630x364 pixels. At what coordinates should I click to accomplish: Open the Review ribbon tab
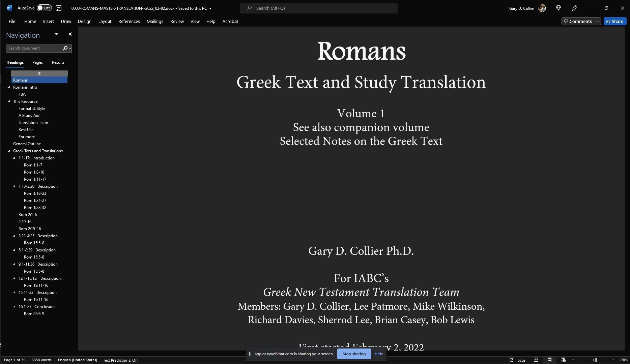click(177, 21)
